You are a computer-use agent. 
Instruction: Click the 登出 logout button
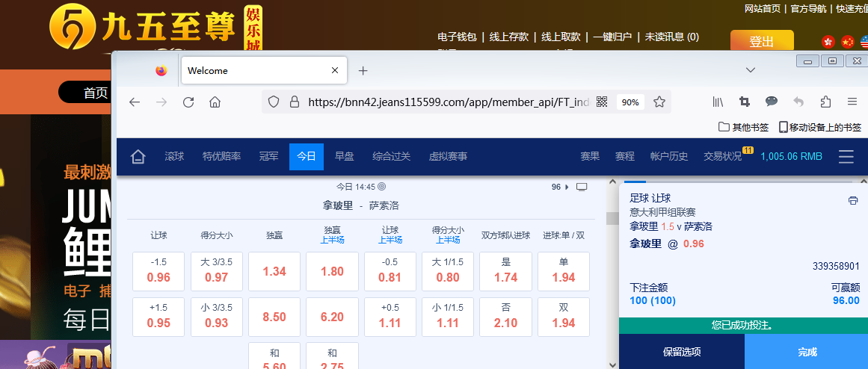click(x=761, y=41)
